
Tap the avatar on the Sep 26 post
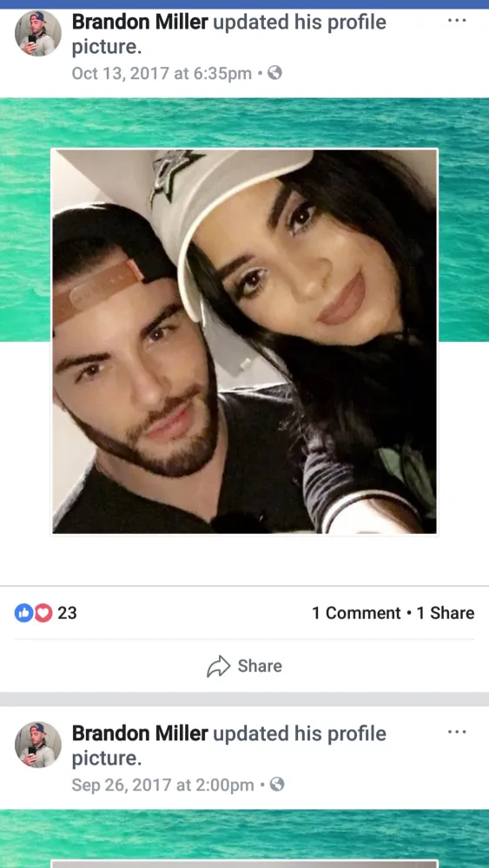tap(37, 745)
